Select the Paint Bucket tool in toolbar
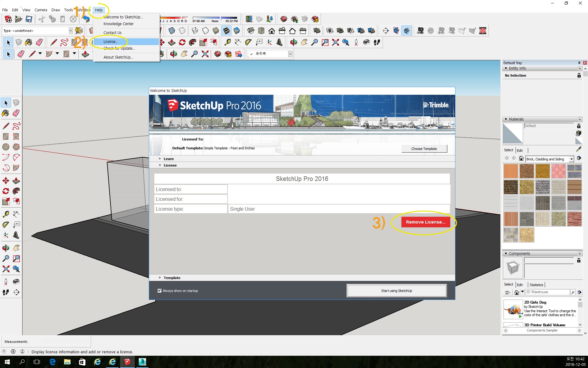The width and height of the screenshot is (588, 368). point(29,42)
